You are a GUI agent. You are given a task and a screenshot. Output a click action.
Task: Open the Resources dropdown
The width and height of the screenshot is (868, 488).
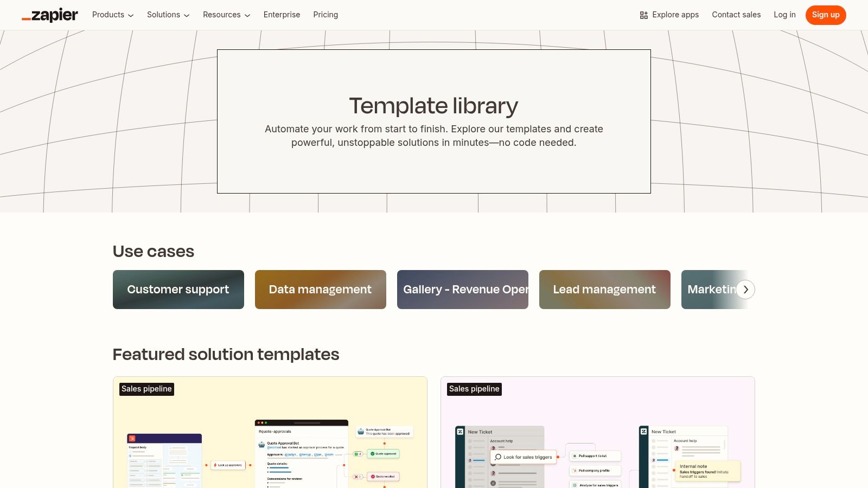pos(222,15)
